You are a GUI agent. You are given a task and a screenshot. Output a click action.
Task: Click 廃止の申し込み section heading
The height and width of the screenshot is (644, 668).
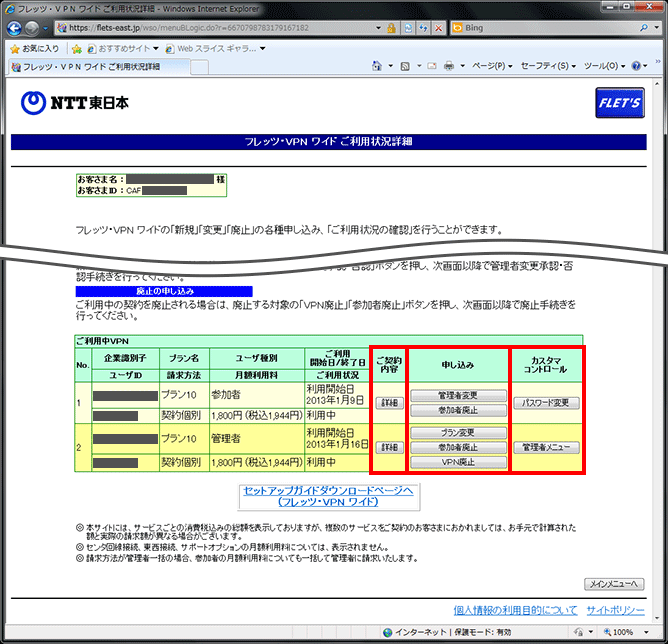[164, 291]
